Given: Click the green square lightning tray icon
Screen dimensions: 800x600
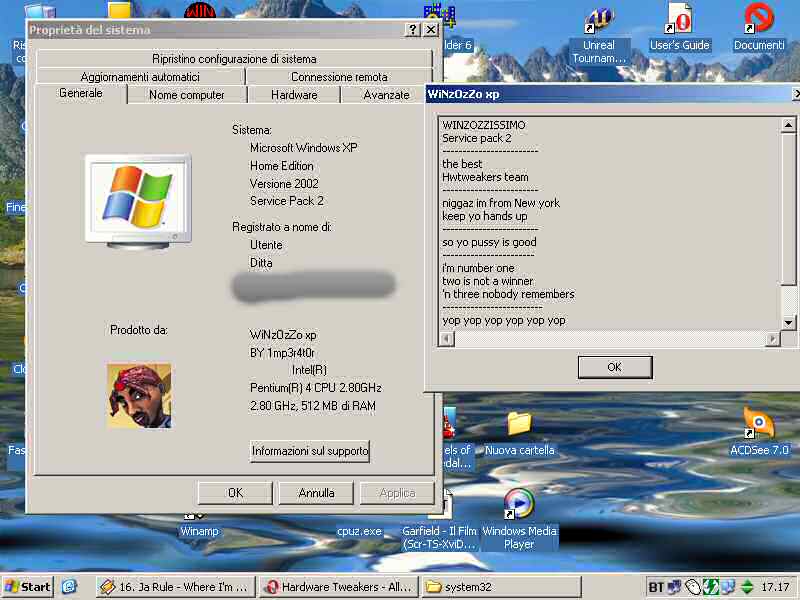Looking at the screenshot, I should click(711, 587).
